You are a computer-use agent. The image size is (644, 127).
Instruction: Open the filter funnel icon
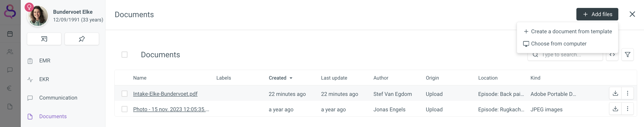(627, 55)
